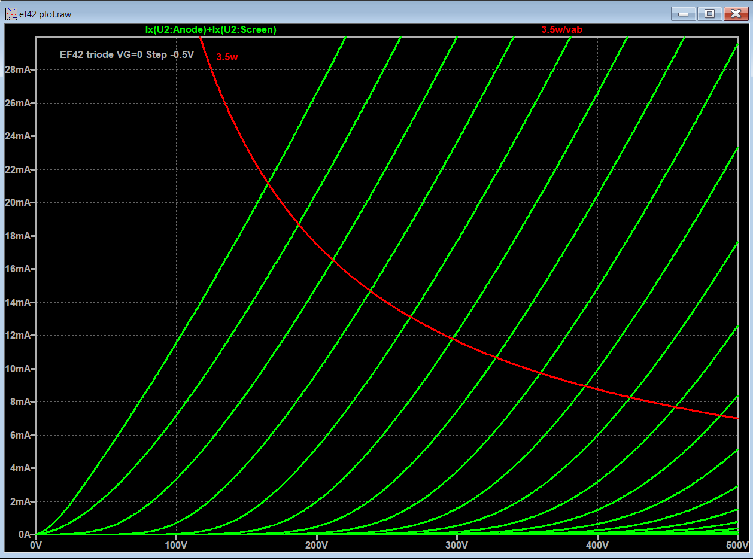Click the 400V horizontal axis label
Image resolution: width=753 pixels, height=560 pixels.
pos(597,546)
